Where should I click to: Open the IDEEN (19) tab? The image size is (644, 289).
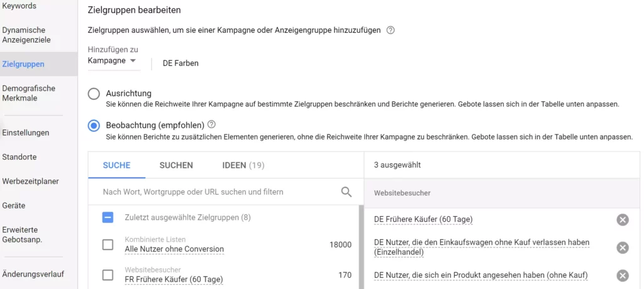(243, 165)
